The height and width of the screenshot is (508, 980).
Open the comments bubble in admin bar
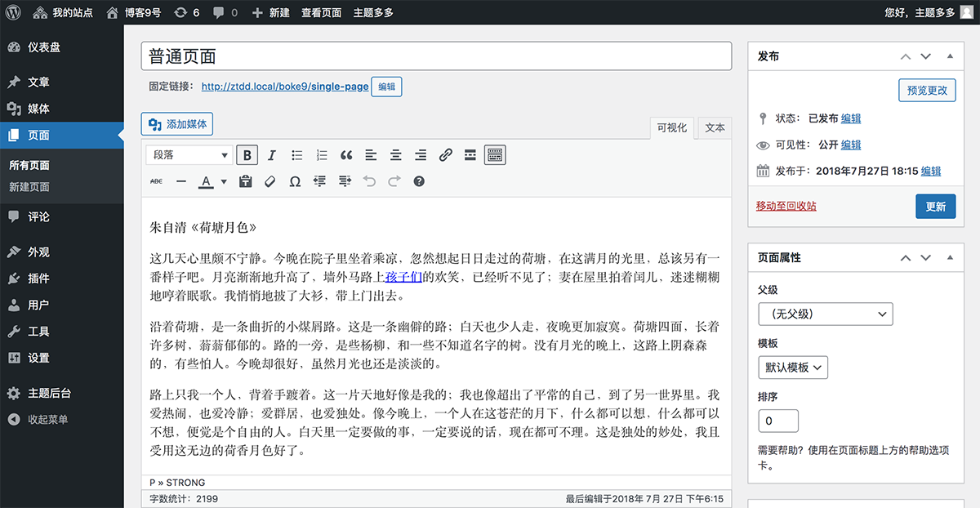225,12
